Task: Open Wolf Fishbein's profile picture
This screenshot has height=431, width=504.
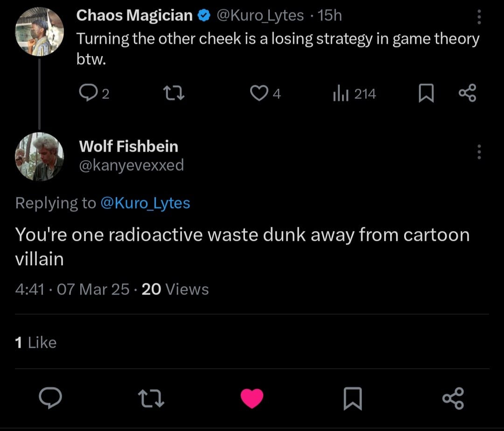Action: point(39,156)
